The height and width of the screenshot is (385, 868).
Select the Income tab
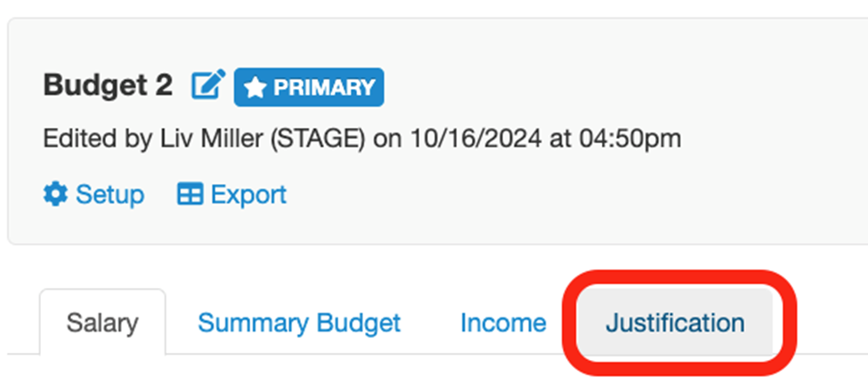(x=503, y=322)
